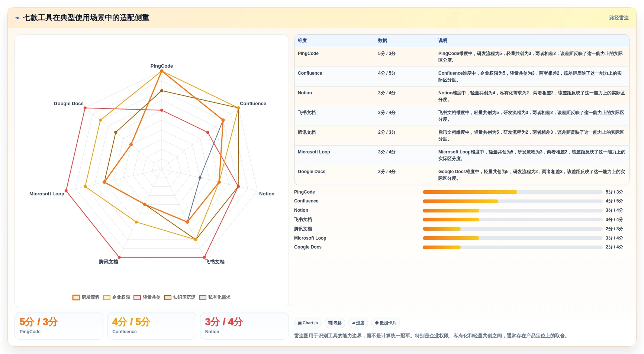Click the orange data point at the PingCode vertex
Screen dimensions: 644x354
point(162,71)
